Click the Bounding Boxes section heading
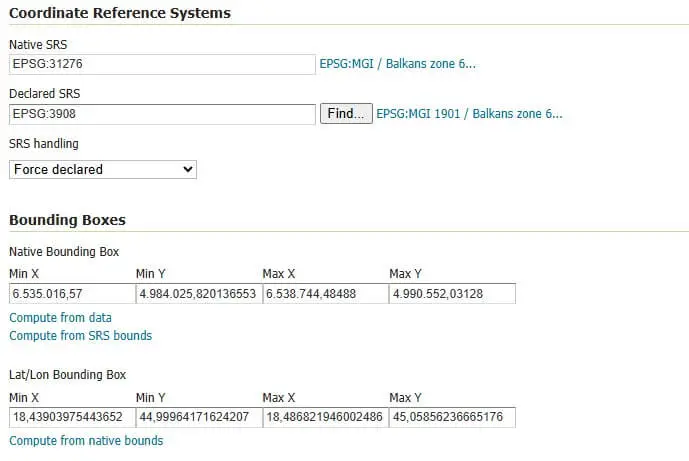The width and height of the screenshot is (689, 461). (67, 220)
